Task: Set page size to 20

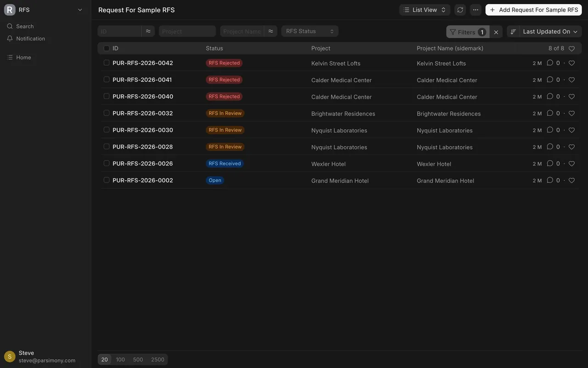Action: pos(105,360)
